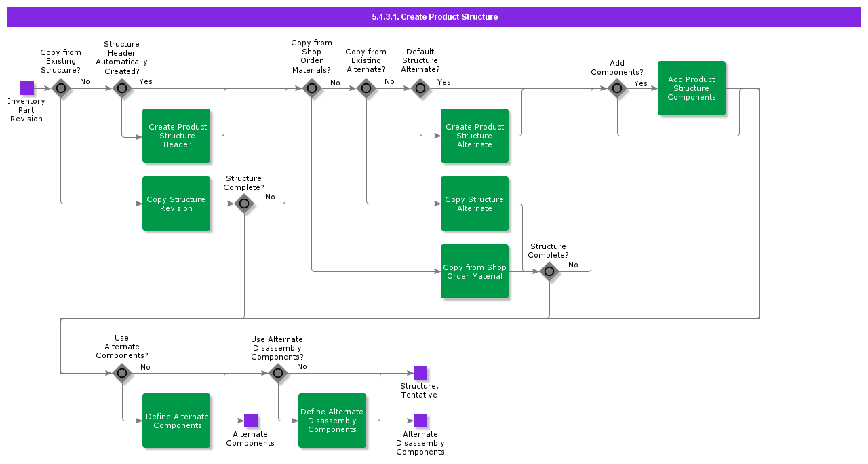The width and height of the screenshot is (868, 464).
Task: Select the Copy from Shop Order Materials diamond
Action: point(312,88)
